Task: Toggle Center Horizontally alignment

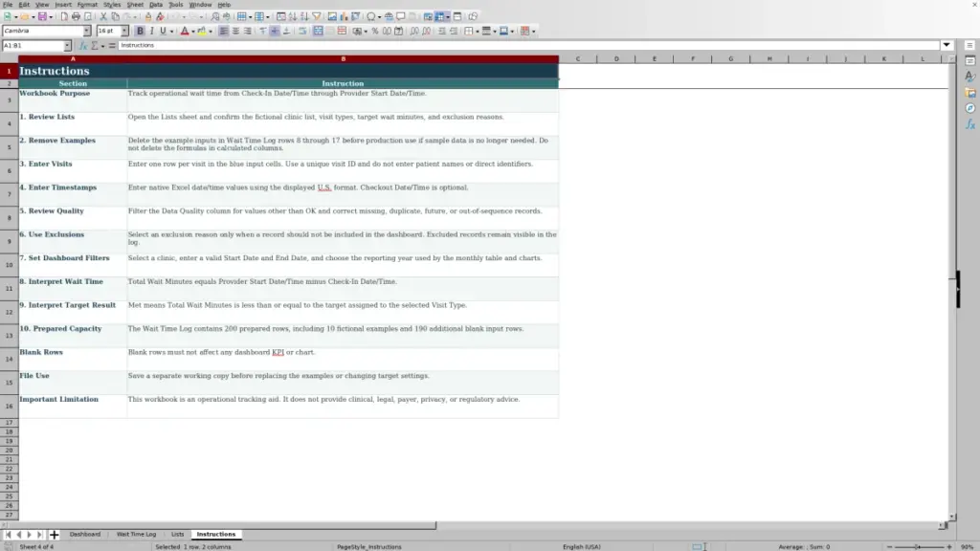Action: (x=235, y=32)
